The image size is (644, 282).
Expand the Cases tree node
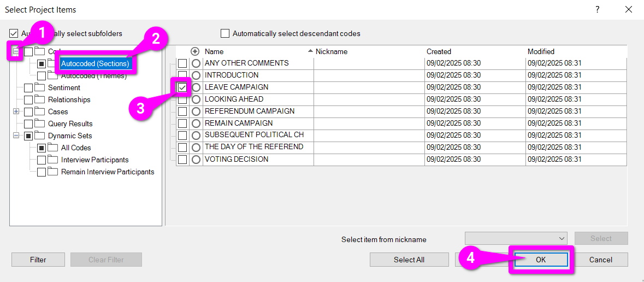pos(16,111)
